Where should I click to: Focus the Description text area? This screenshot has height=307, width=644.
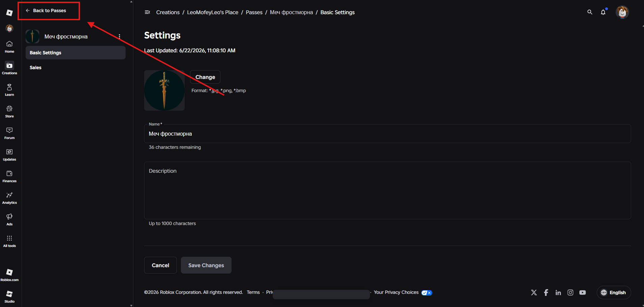pyautogui.click(x=387, y=191)
